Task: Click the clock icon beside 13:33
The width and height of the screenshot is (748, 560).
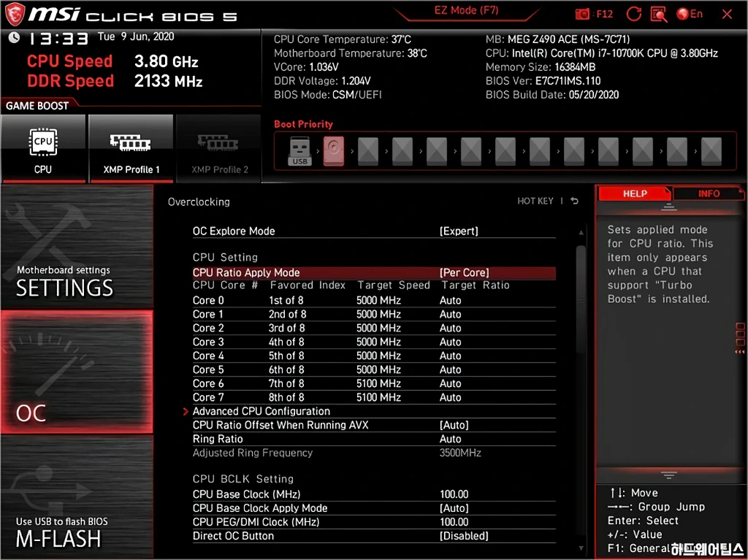Action: tap(15, 37)
